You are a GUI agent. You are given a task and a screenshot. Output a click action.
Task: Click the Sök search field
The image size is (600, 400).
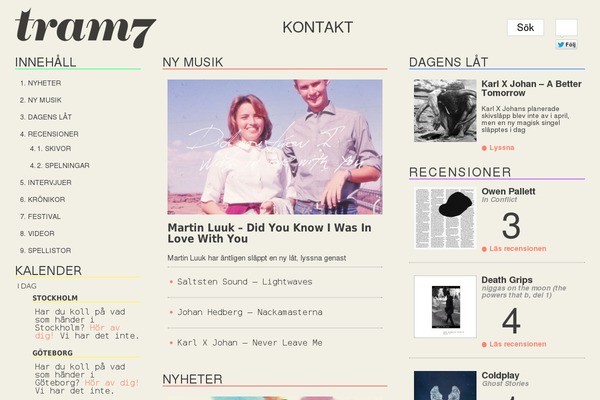[x=525, y=28]
